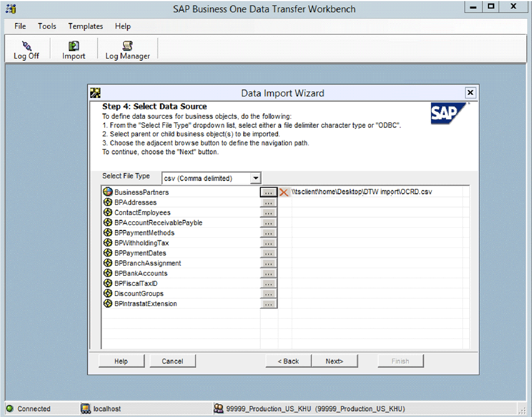The width and height of the screenshot is (532, 417).
Task: Browse file for BPWithholdingTax
Action: tap(268, 243)
